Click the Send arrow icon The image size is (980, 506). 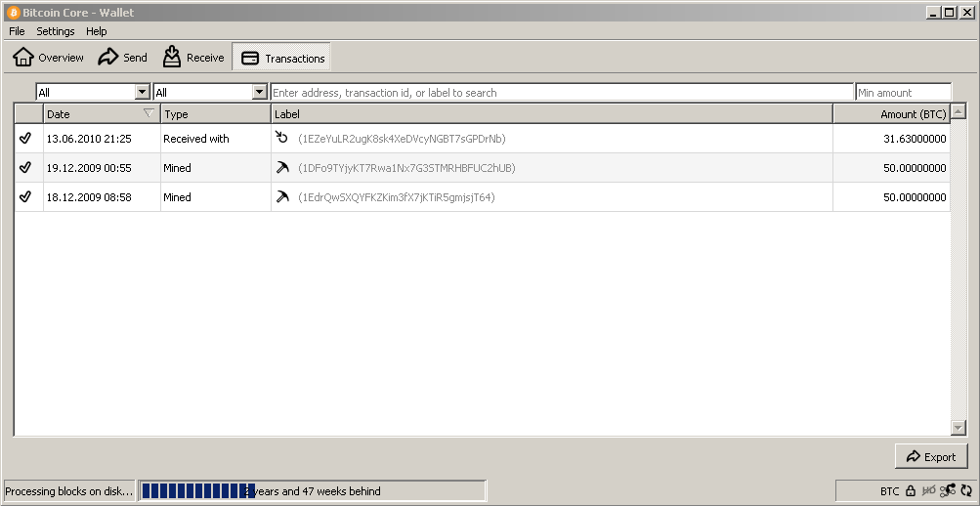(108, 57)
